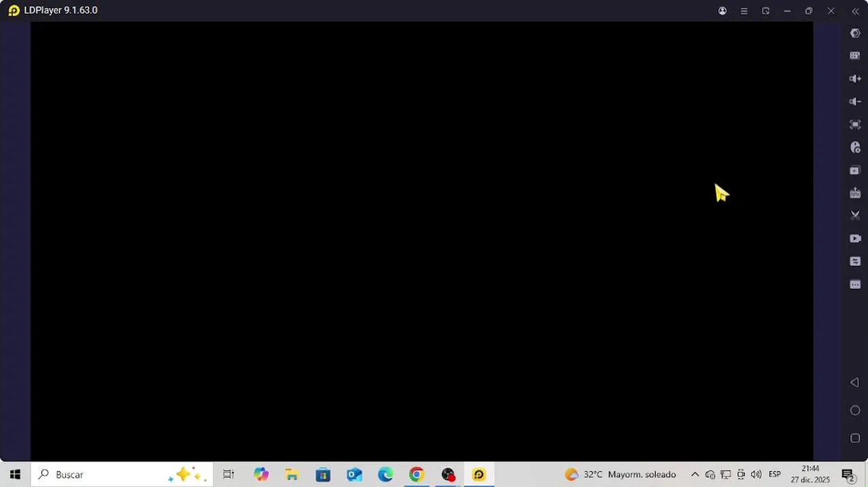Click the Buscar taskbar search box
868x487 pixels.
[122, 475]
